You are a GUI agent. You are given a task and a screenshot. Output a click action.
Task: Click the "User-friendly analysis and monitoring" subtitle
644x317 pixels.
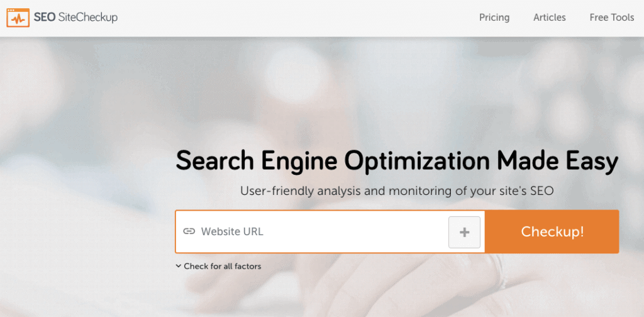[397, 191]
